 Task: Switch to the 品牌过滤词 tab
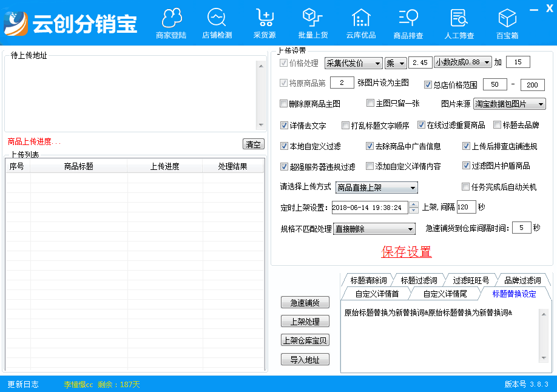coord(522,280)
